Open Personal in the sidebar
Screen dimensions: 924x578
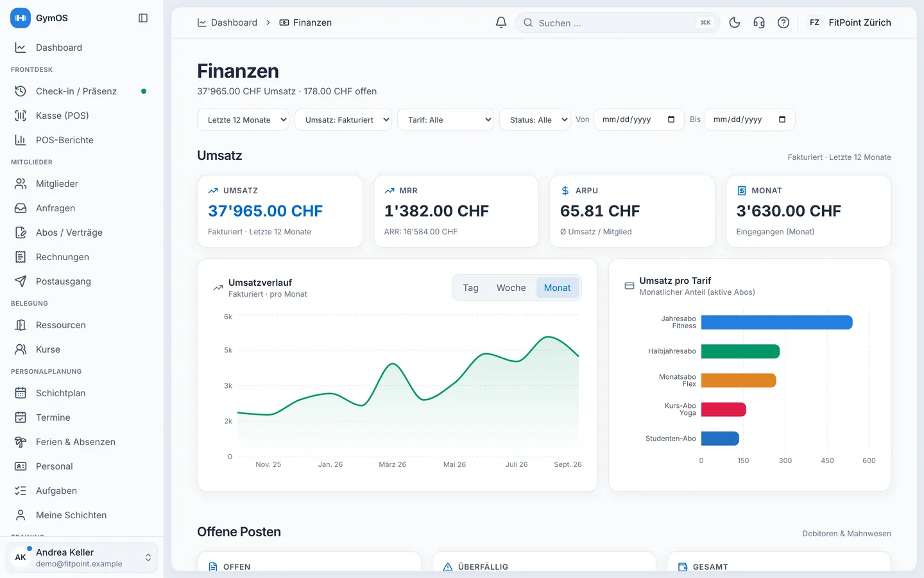coord(82,466)
